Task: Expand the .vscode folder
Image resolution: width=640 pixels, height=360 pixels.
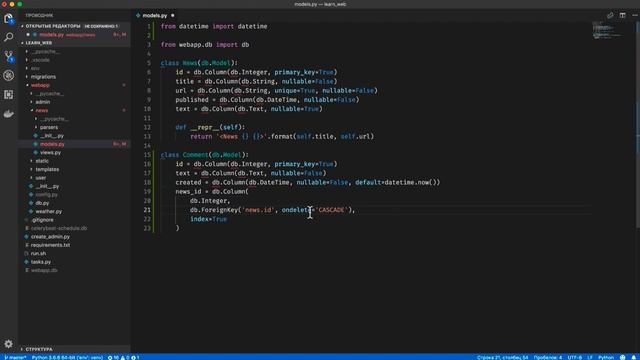Action: (40, 60)
